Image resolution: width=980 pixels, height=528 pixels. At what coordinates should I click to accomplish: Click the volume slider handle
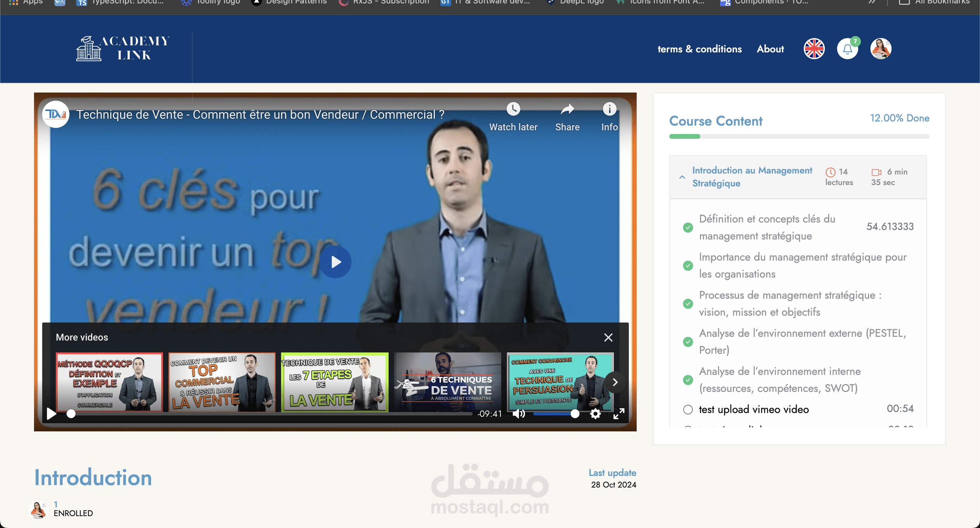tap(575, 413)
